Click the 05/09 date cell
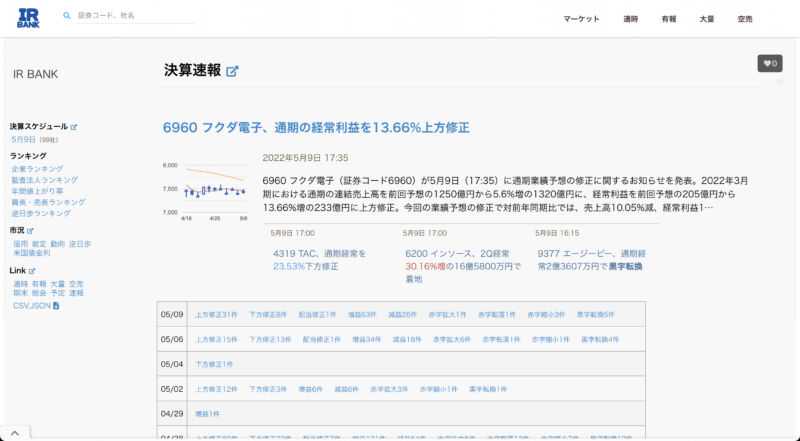This screenshot has width=800, height=441. [172, 314]
